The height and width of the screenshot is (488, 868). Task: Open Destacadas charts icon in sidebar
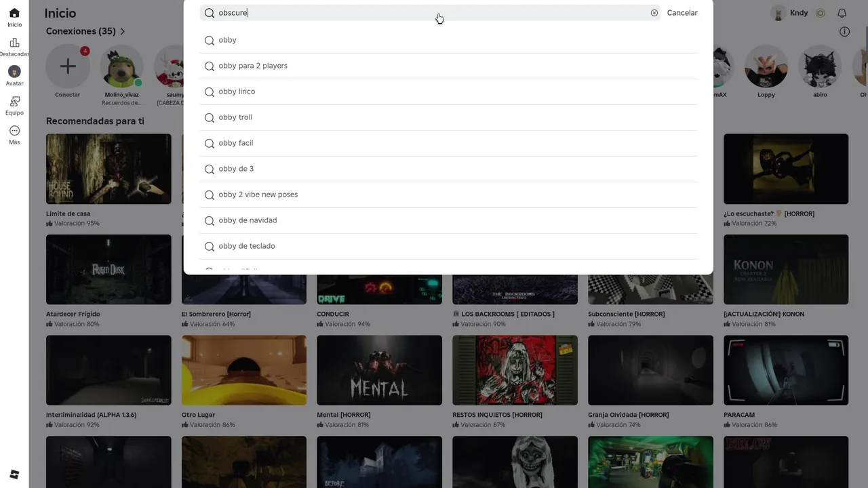click(14, 42)
